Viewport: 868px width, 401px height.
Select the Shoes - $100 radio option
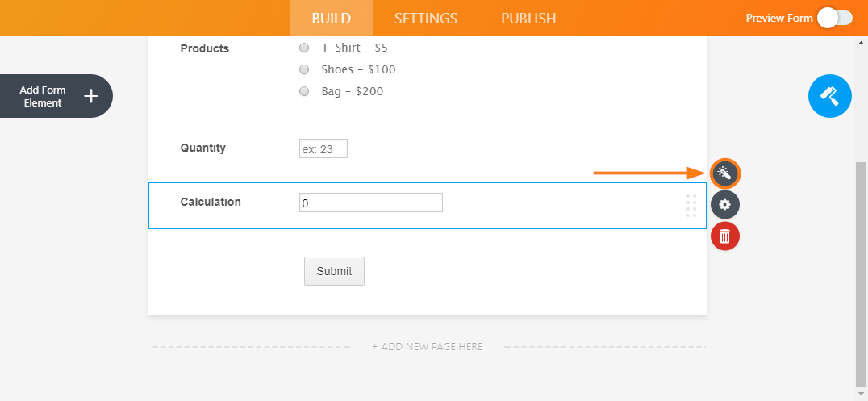[x=304, y=69]
